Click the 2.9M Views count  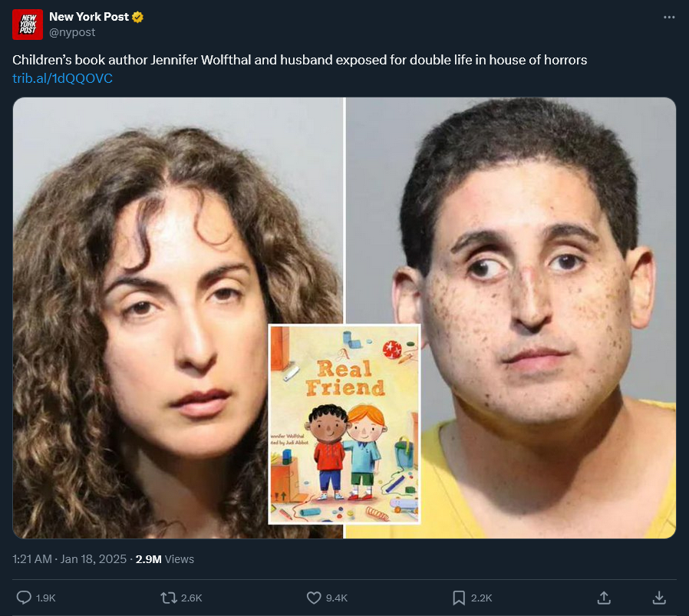point(165,559)
